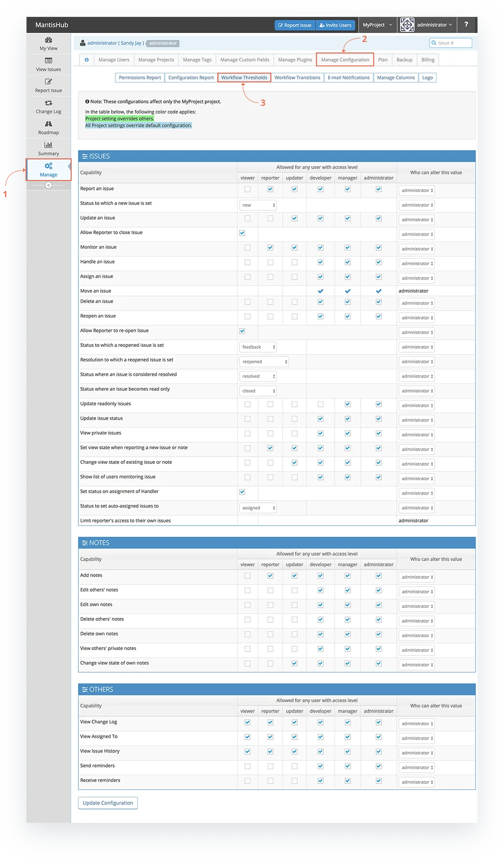This screenshot has height=859, width=504.
Task: Click the user icon beside administrator (Sandy Jay)
Action: tap(83, 43)
